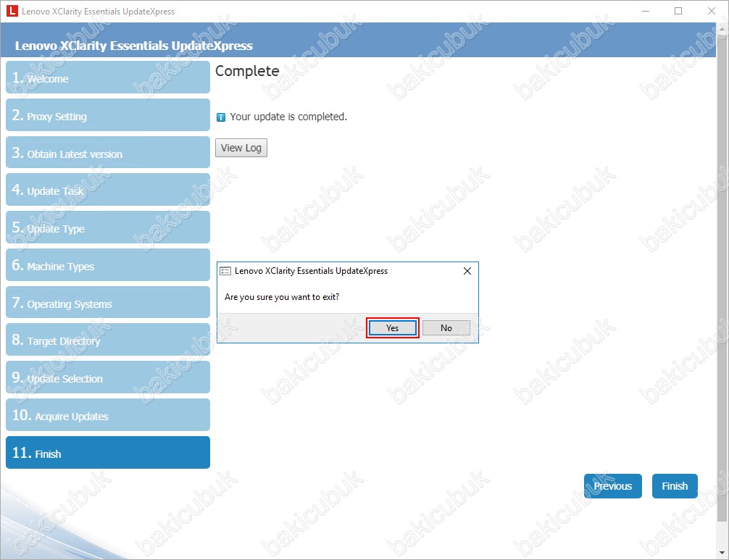Select step 2 Proxy Setting
The image size is (729, 560).
pos(108,114)
